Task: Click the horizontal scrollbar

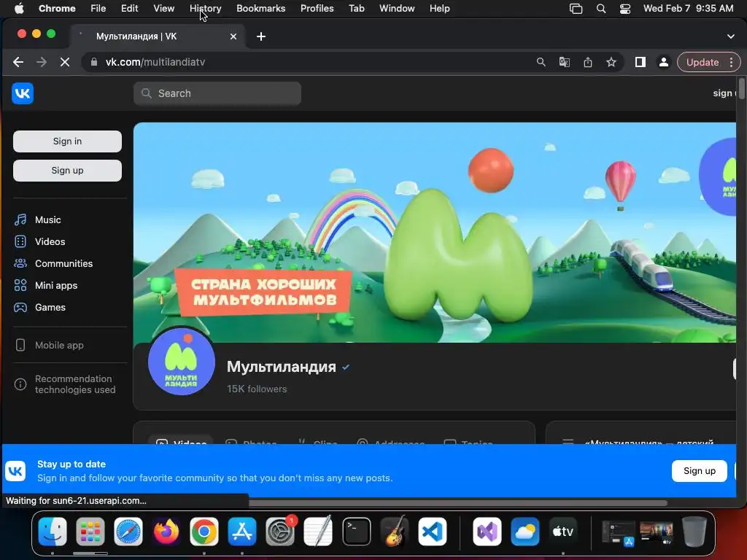Action: click(457, 503)
